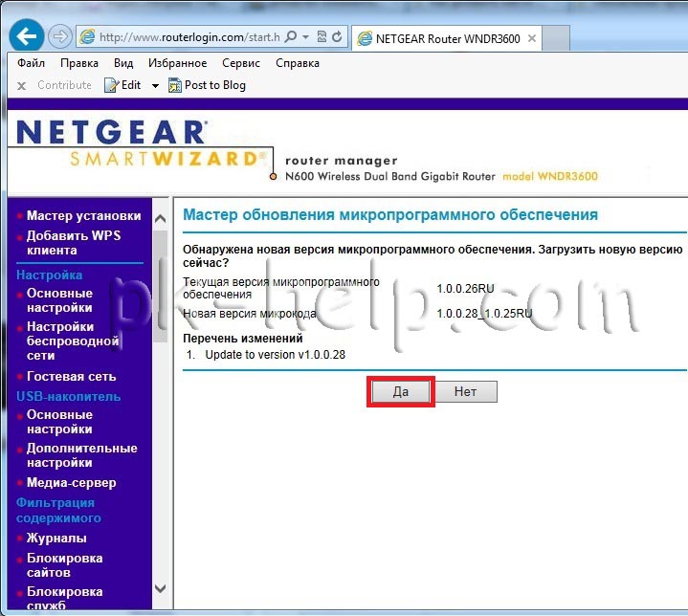
Task: Click the Post to Blog button
Action: click(x=207, y=85)
